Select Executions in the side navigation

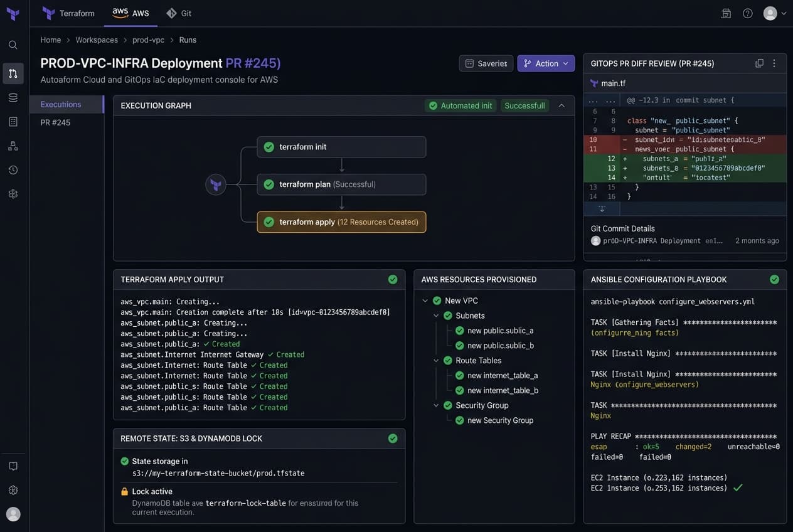(x=67, y=104)
